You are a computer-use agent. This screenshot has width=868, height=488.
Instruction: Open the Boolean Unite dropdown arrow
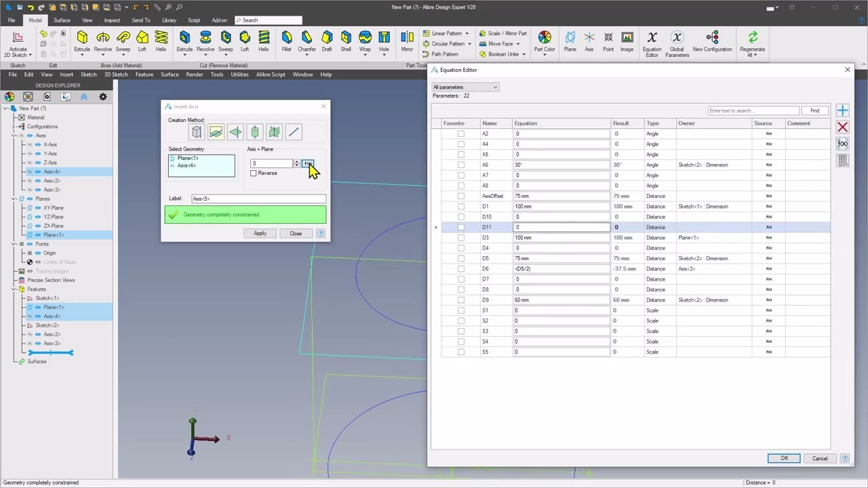pyautogui.click(x=524, y=54)
